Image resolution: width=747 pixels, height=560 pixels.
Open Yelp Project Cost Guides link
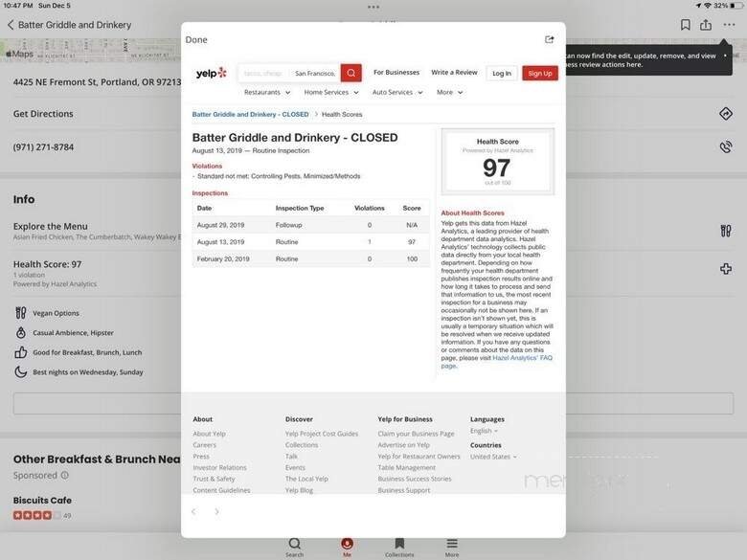click(x=322, y=434)
